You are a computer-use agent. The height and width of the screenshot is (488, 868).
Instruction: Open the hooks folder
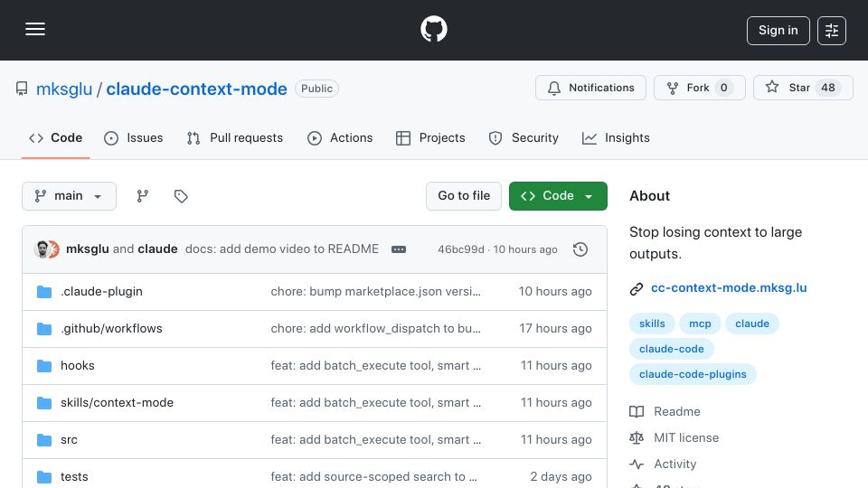78,366
